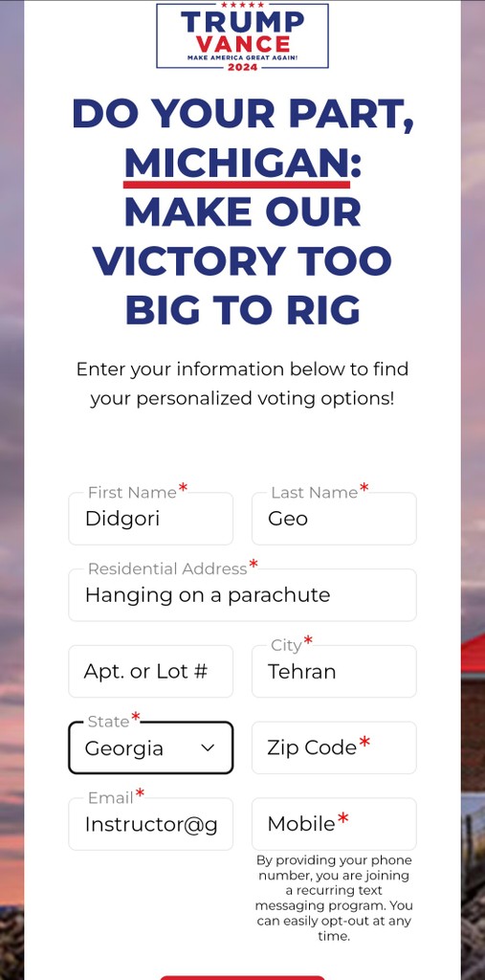This screenshot has height=980, width=485.
Task: Click the recurring text messaging disclaimer
Action: (334, 898)
